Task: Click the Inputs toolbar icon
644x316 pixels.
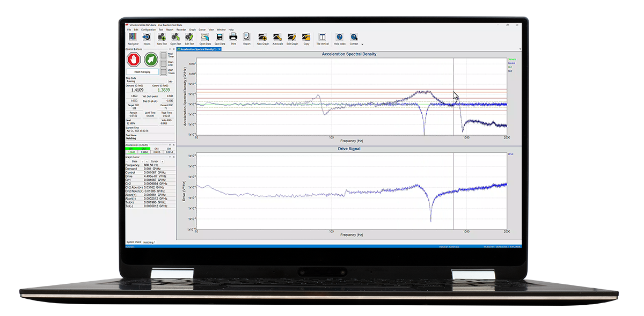Action: (x=147, y=38)
